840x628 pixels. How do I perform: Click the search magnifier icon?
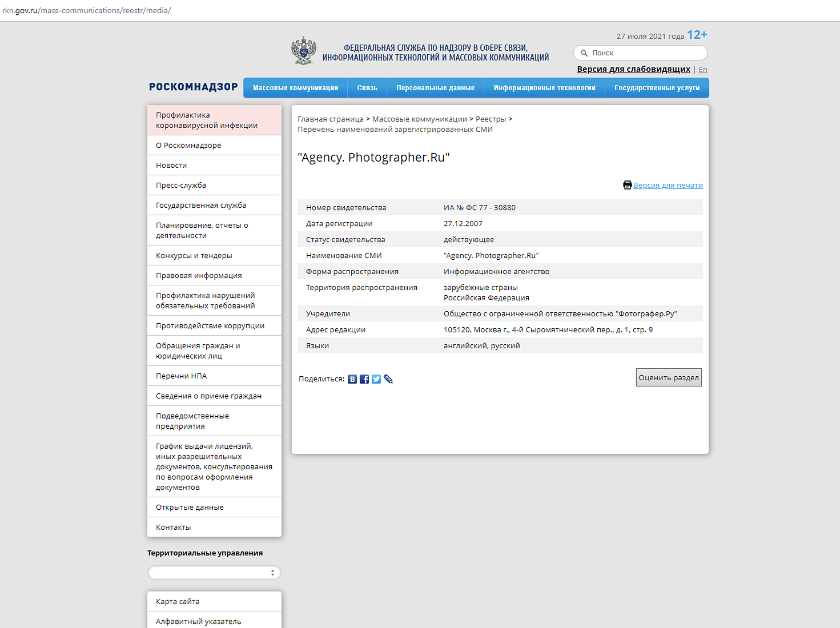(x=584, y=53)
